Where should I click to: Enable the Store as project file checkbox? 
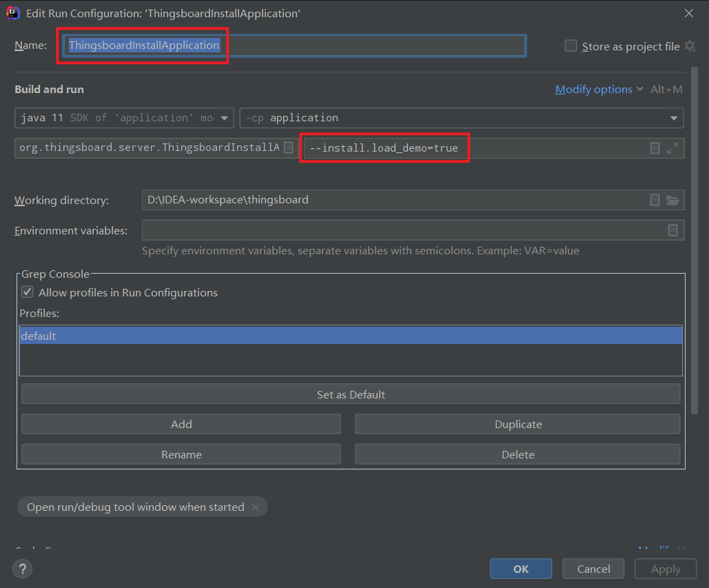(x=571, y=45)
